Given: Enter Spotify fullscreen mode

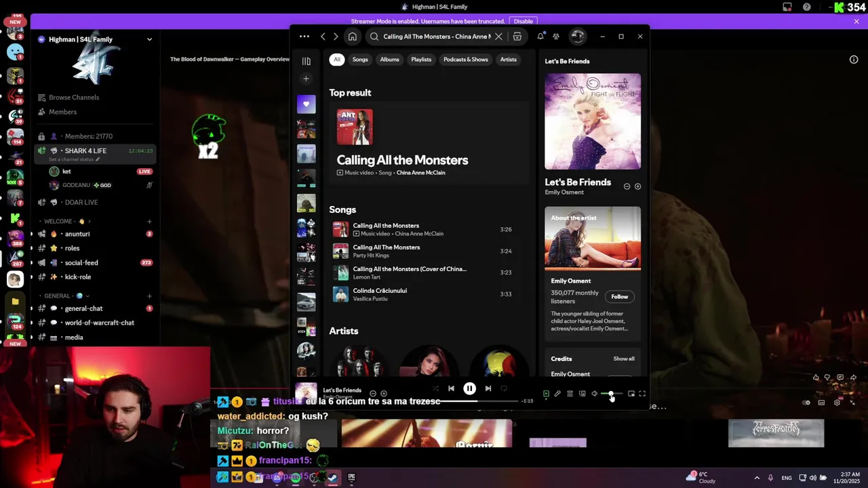Looking at the screenshot, I should point(642,394).
